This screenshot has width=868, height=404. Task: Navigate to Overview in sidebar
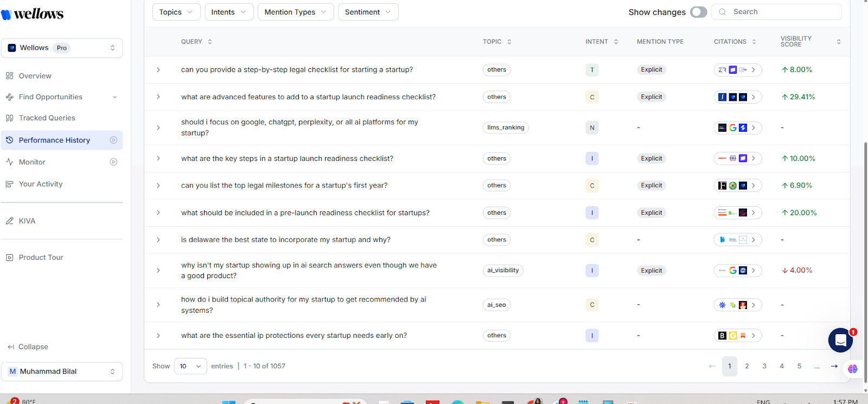(x=35, y=76)
